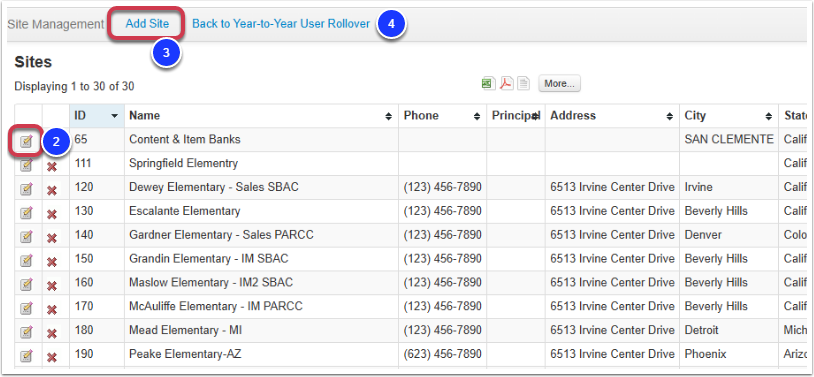Click the site name Gardner Elementary - Sales PARCC
814x377 pixels.
pyautogui.click(x=222, y=235)
